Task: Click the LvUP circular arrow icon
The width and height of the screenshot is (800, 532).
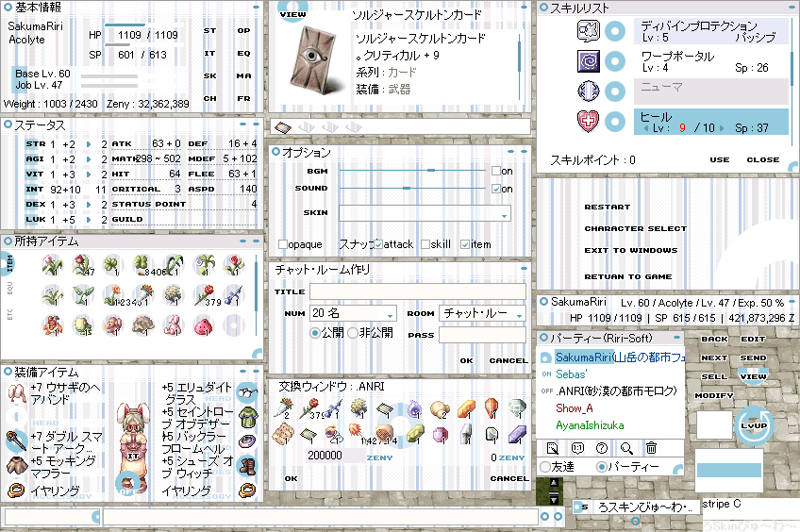Action: click(754, 424)
